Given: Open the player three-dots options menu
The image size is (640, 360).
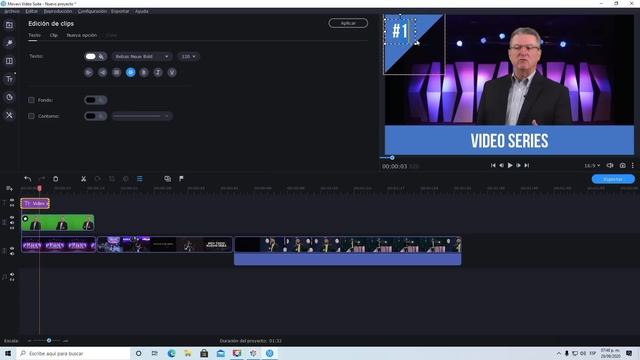Looking at the screenshot, I should (x=633, y=165).
